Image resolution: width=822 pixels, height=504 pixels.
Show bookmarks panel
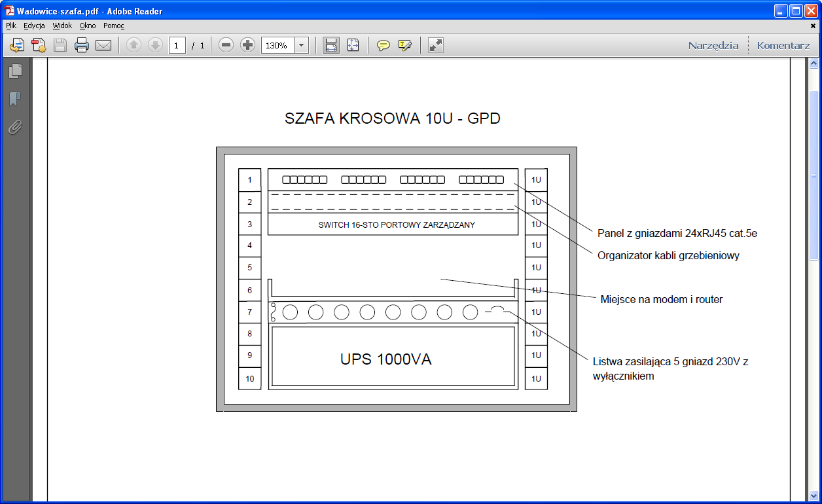[x=15, y=99]
